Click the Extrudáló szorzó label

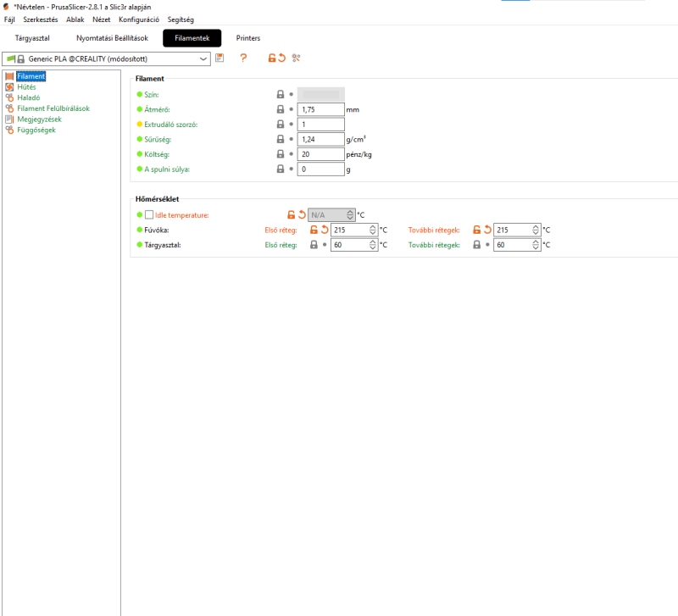171,125
